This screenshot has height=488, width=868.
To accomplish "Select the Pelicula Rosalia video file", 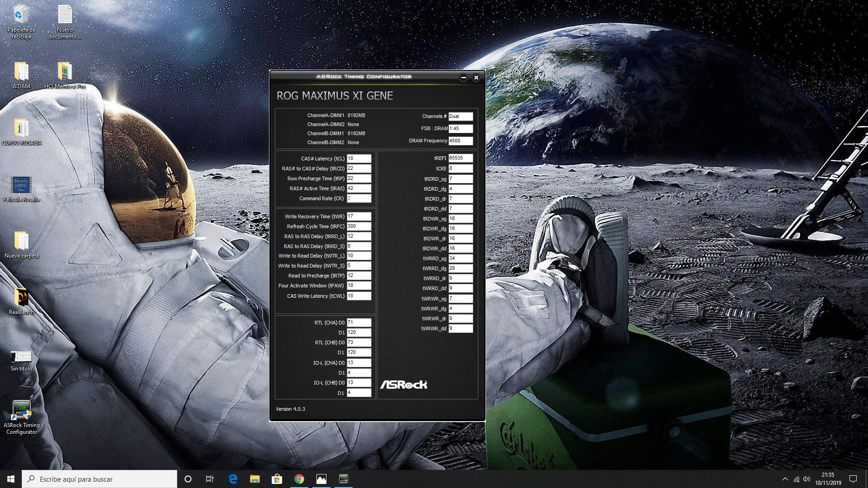I will tap(21, 185).
